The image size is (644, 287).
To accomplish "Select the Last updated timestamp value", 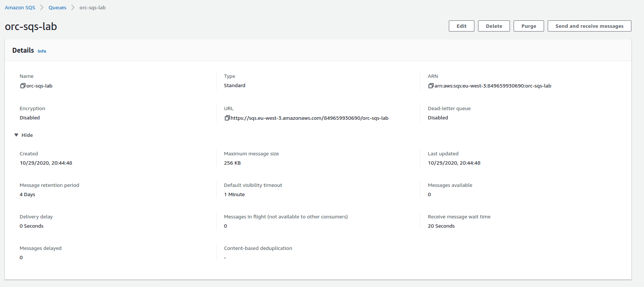I will [454, 163].
